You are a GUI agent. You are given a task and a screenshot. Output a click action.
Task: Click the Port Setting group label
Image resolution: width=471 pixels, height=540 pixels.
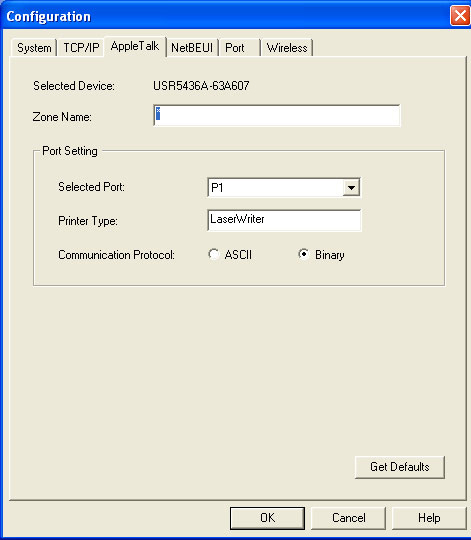70,151
